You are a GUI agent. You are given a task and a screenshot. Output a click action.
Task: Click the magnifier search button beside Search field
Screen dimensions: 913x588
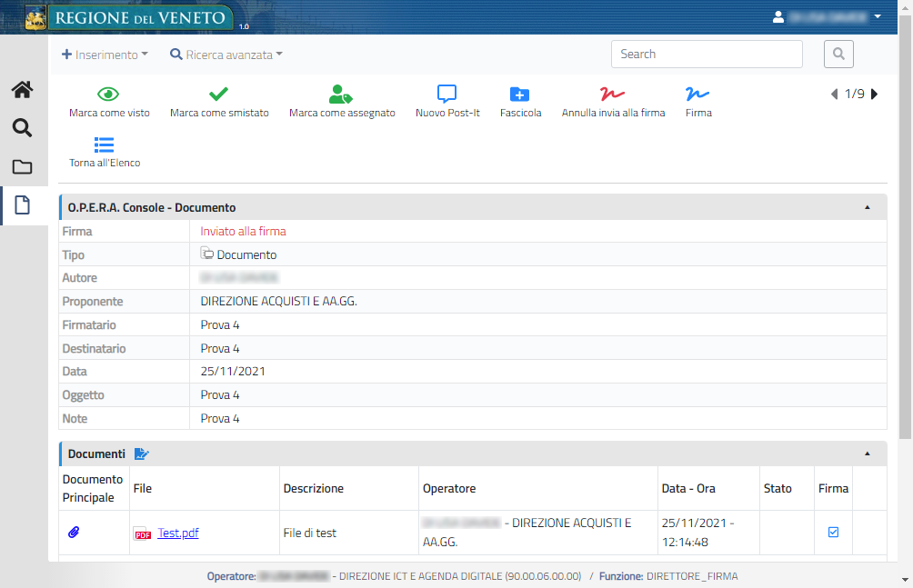point(838,55)
